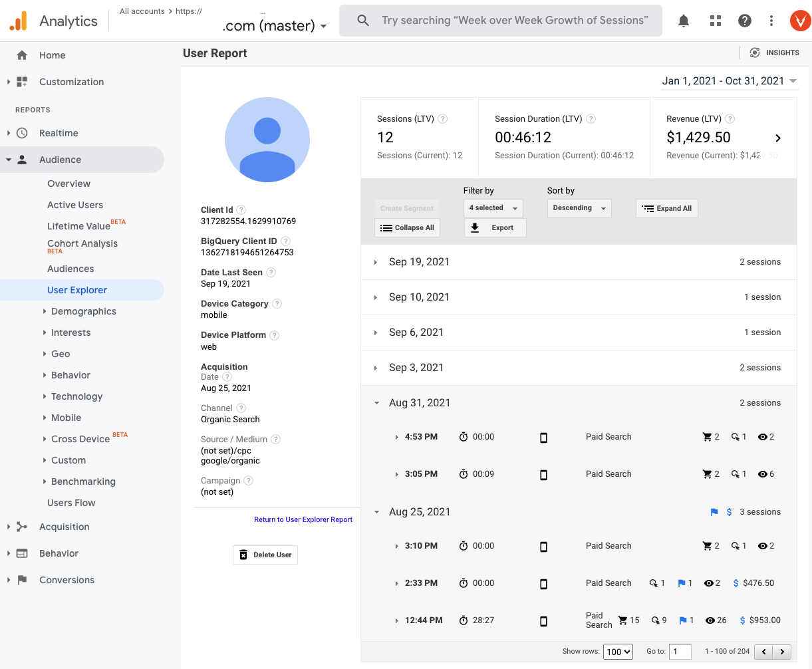Click the notifications bell icon
This screenshot has height=669, width=812.
[x=683, y=21]
